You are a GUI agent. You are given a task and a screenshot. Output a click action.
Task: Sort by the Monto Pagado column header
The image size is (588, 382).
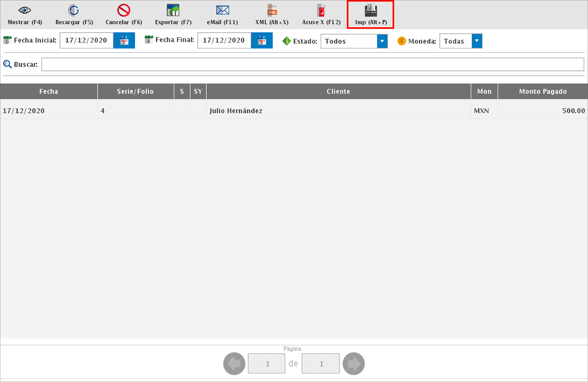542,92
